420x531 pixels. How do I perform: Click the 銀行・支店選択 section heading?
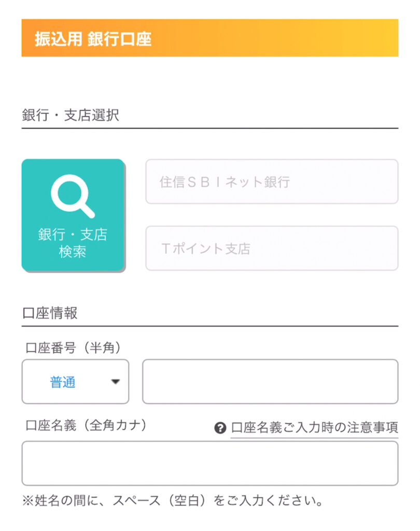71,115
